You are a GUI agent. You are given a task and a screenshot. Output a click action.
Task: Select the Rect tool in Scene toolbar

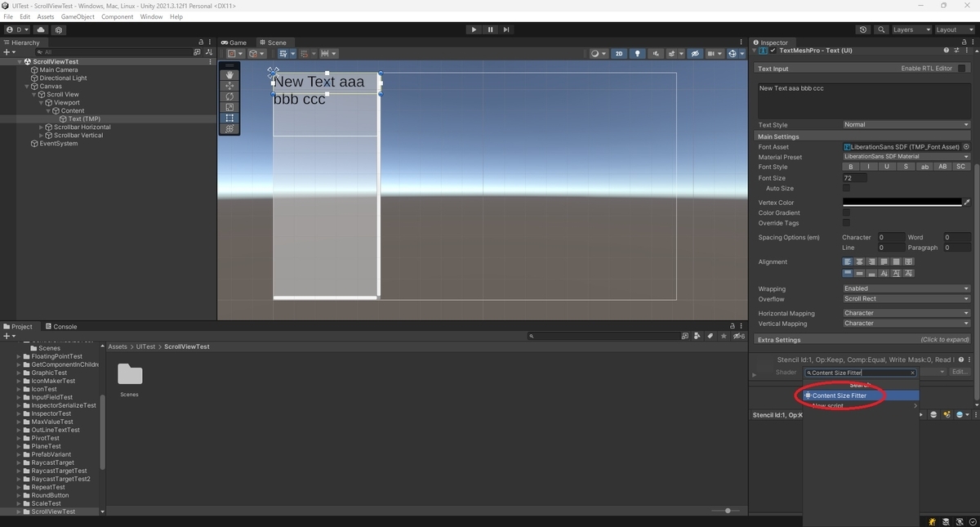tap(229, 118)
